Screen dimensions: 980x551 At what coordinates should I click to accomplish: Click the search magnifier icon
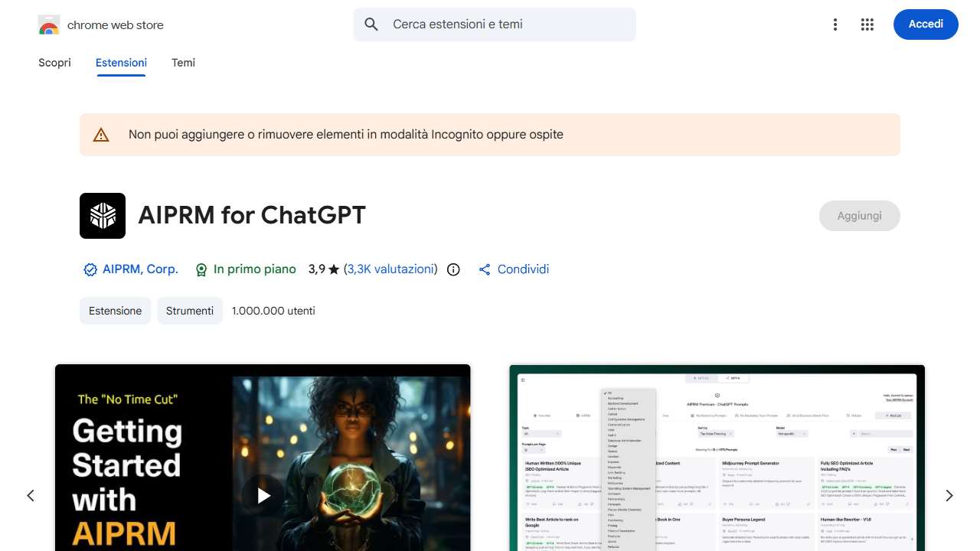click(x=371, y=24)
